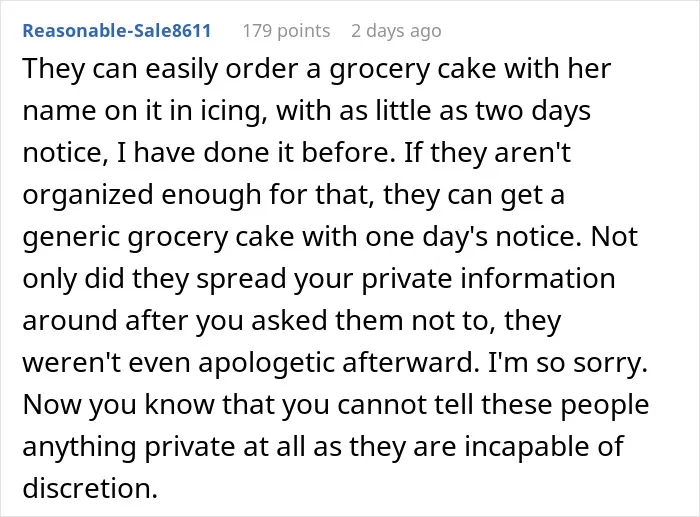The width and height of the screenshot is (700, 517).
Task: Click the 179 points score label
Action: pos(286,31)
